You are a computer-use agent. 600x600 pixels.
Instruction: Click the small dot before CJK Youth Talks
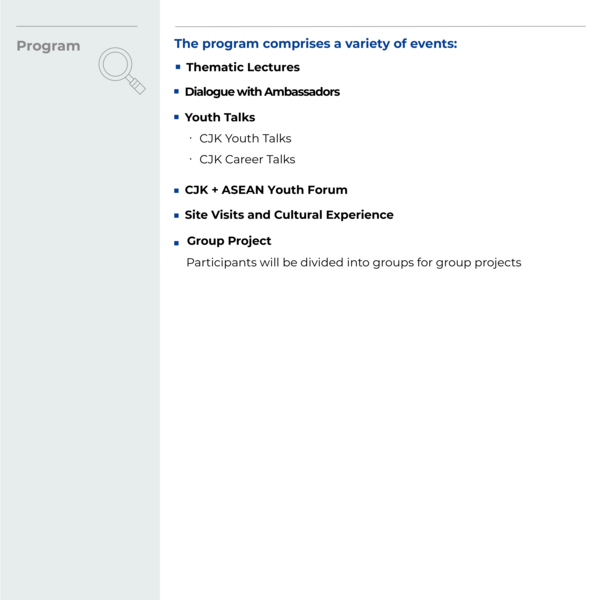[190, 139]
